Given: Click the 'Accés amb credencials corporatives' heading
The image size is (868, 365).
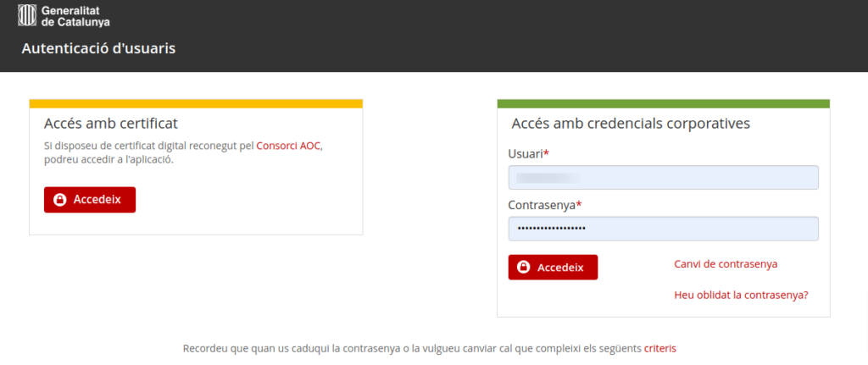Looking at the screenshot, I should point(631,124).
